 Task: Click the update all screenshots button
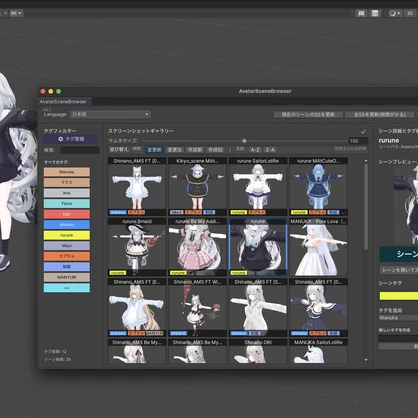tap(380, 114)
